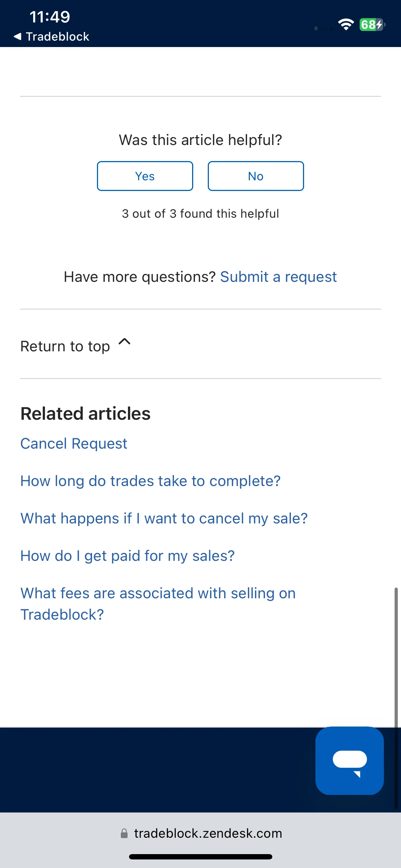Screen dimensions: 401x868
Task: Tap the battery indicator icon
Action: pyautogui.click(x=372, y=25)
